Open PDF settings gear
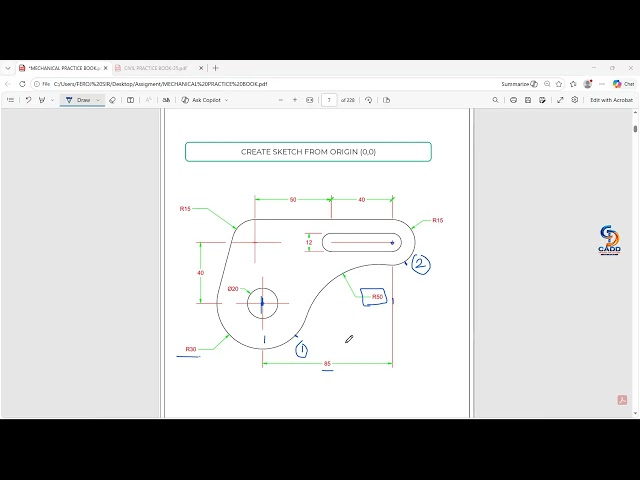Screen dimensions: 640x480 [x=574, y=100]
